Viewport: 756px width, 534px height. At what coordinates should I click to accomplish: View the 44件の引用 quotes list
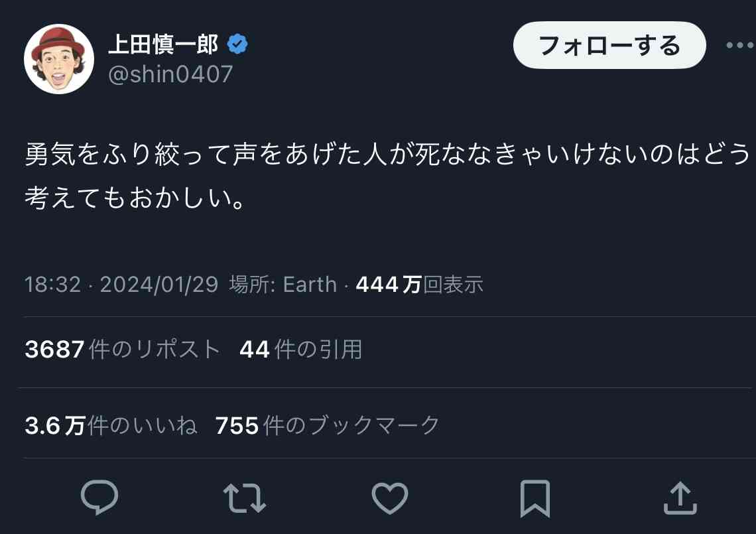click(x=301, y=349)
